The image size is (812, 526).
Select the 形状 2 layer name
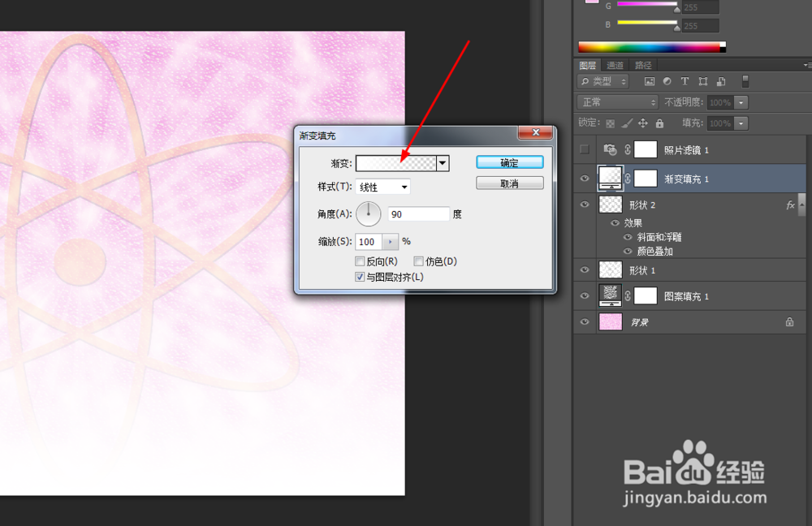[x=642, y=205]
